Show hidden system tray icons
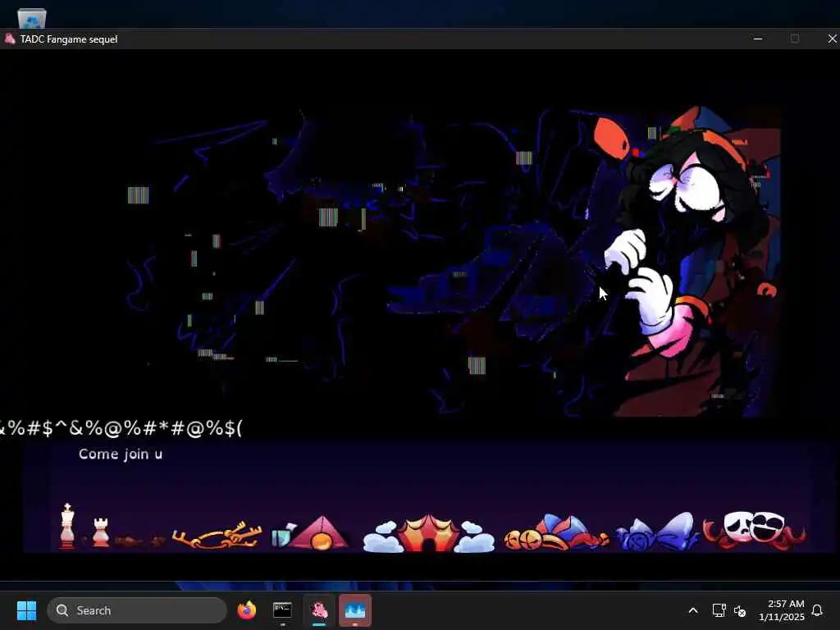This screenshot has height=630, width=840. (x=692, y=610)
